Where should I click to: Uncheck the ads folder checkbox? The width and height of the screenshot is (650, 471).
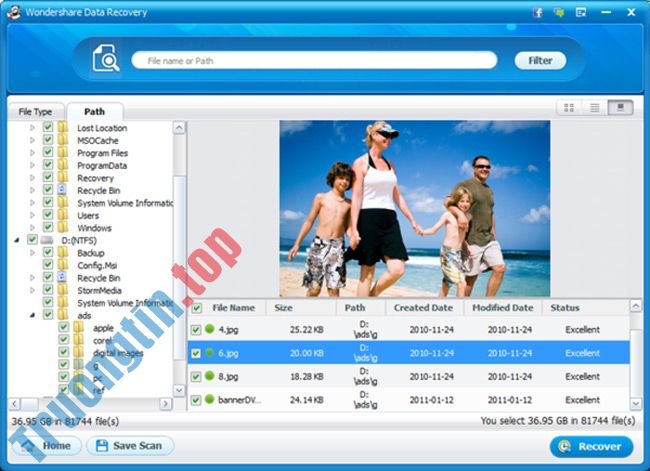pyautogui.click(x=48, y=314)
